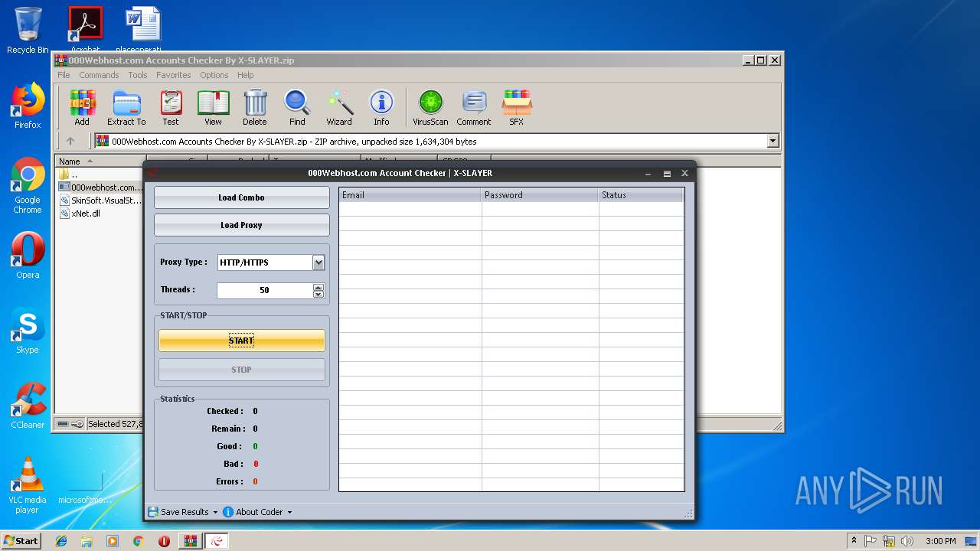Image resolution: width=980 pixels, height=551 pixels.
Task: Open the Comment tool
Action: (x=474, y=108)
